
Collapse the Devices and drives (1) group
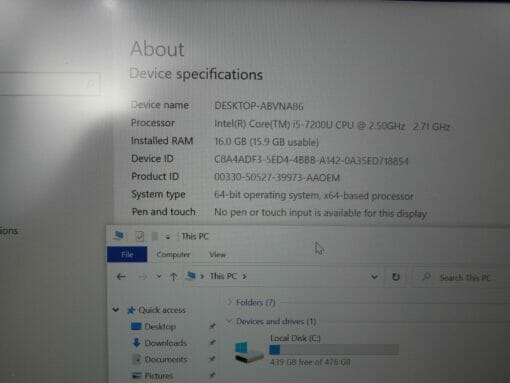(x=229, y=321)
